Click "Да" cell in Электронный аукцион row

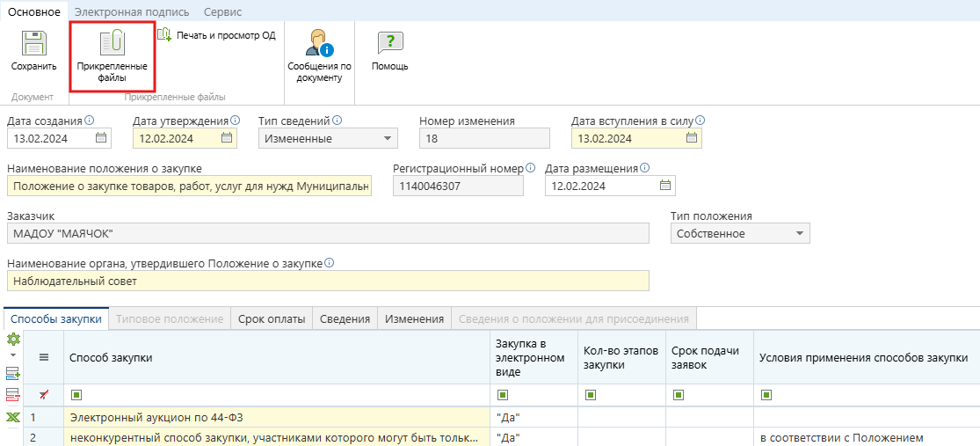(534, 417)
